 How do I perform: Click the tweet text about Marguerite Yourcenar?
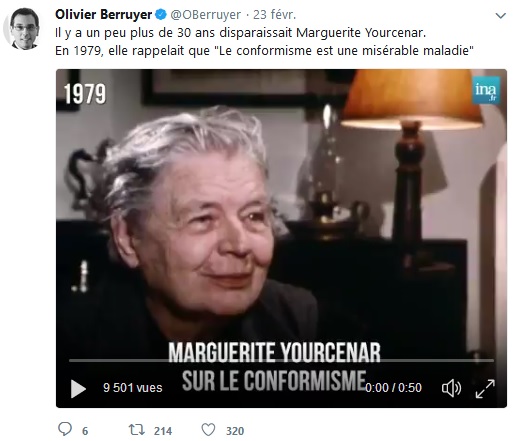(264, 42)
